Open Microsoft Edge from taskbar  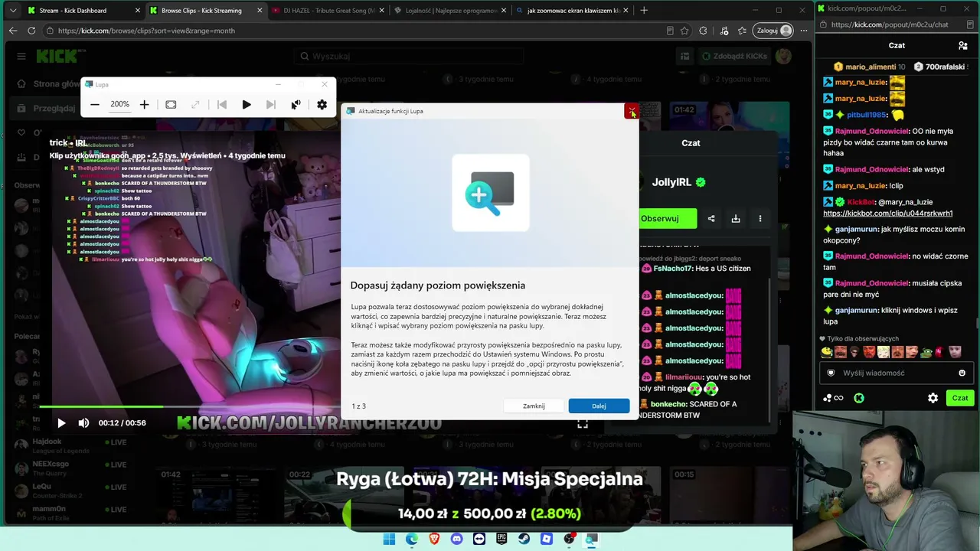pos(412,539)
